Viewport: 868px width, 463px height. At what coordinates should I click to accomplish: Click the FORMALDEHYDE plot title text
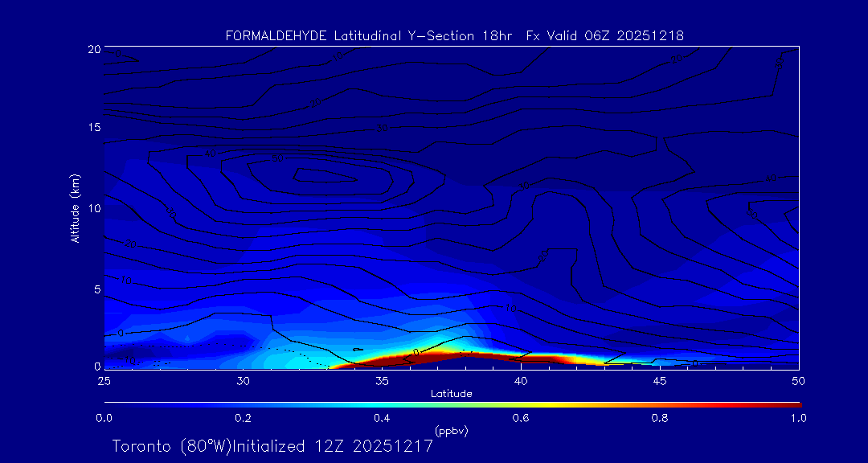[x=454, y=35]
